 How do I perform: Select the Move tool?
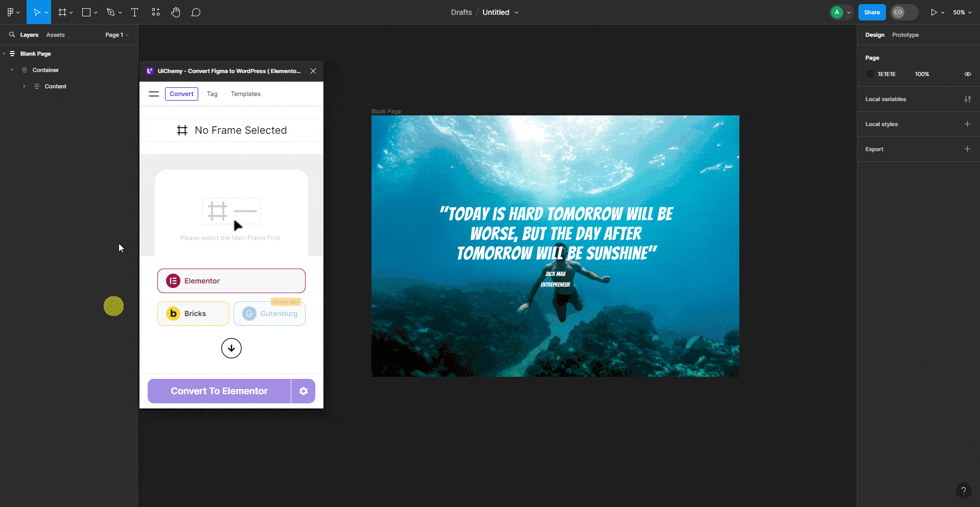coord(36,12)
